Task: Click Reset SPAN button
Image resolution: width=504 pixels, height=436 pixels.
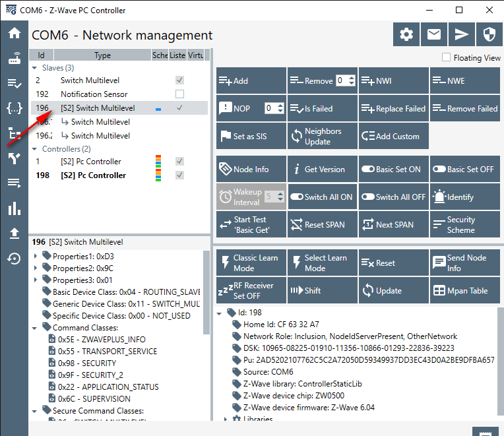Action: pos(323,224)
